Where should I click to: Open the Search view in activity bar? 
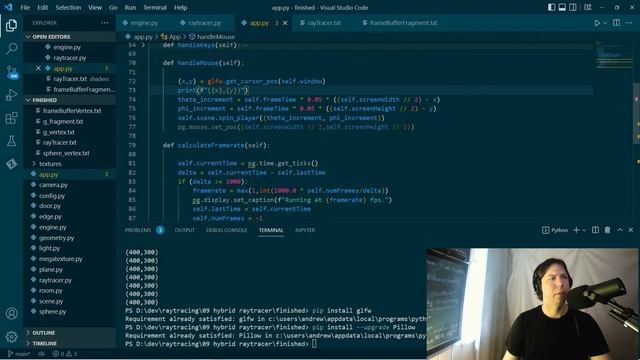tap(11, 49)
